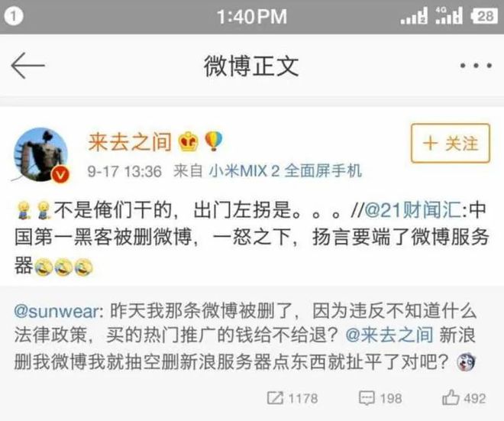The height and width of the screenshot is (421, 504).
Task: Open the 来去之间 username link
Action: click(x=130, y=142)
